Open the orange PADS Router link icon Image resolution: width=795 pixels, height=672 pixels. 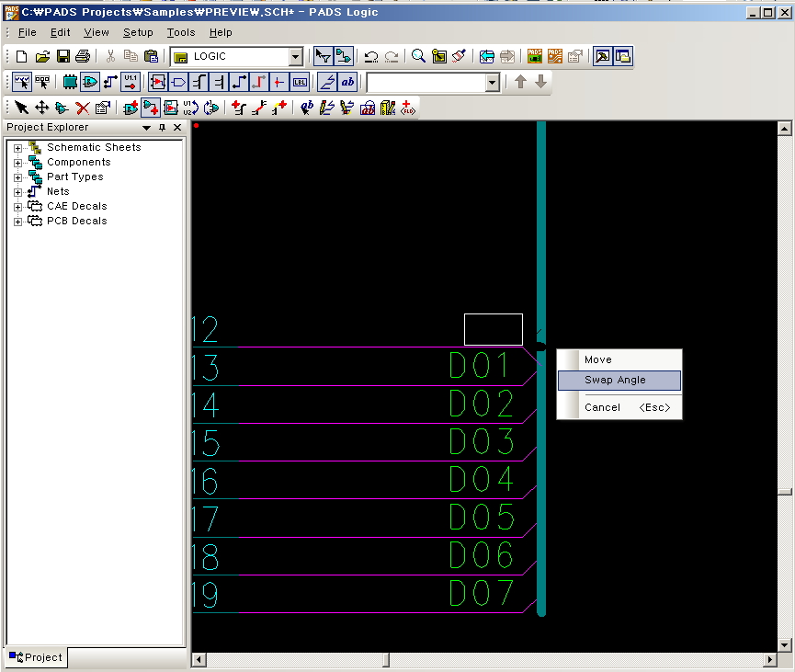555,56
